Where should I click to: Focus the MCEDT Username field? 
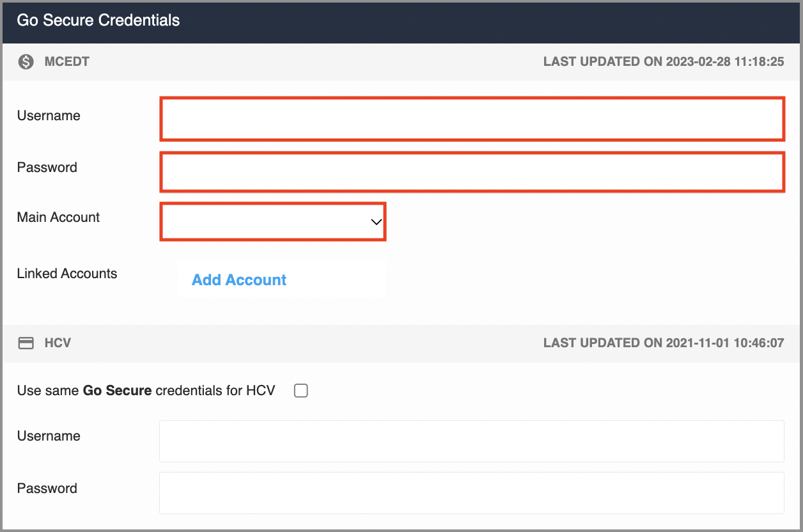tap(472, 119)
